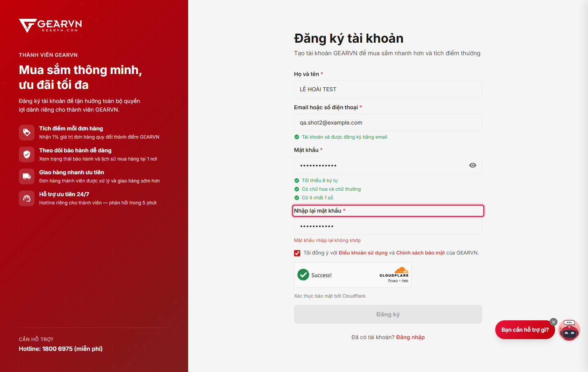
Task: Open the chatbot robot avatar
Action: point(569,330)
